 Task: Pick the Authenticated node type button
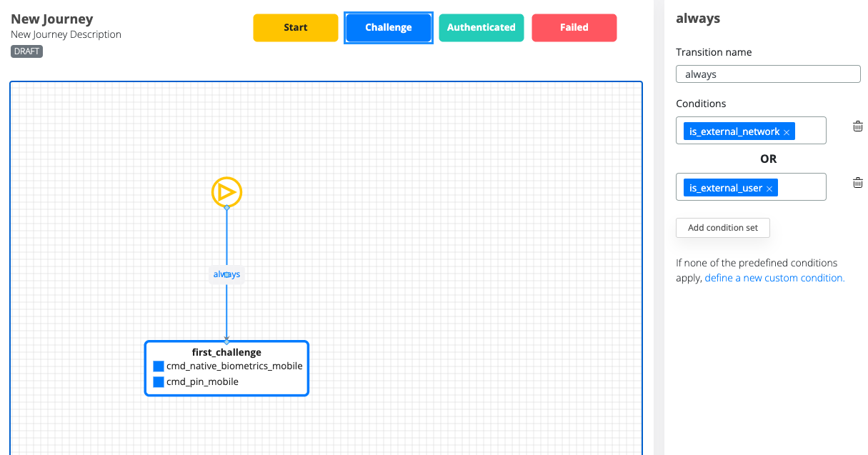point(481,28)
